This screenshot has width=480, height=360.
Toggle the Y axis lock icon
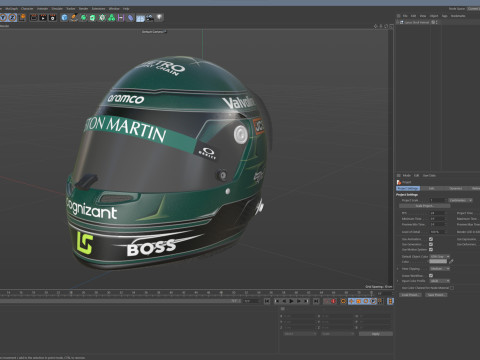pyautogui.click(x=3, y=17)
